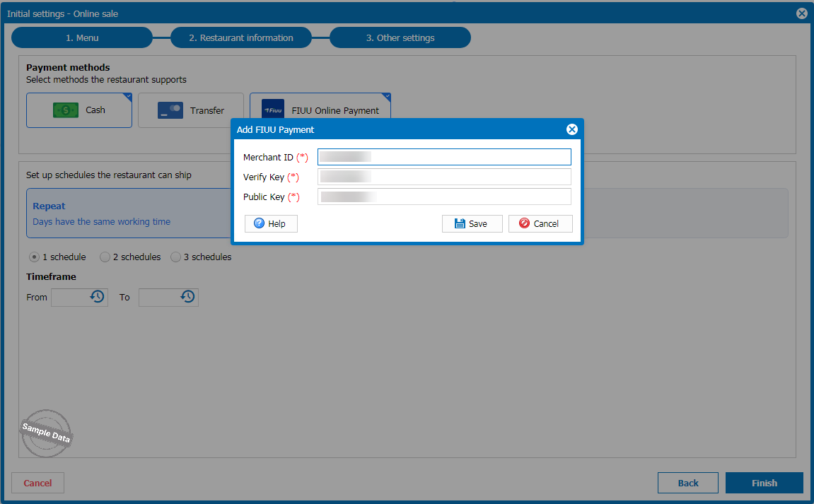Switch to the 3. Other settings step
This screenshot has height=504, width=814.
click(400, 37)
